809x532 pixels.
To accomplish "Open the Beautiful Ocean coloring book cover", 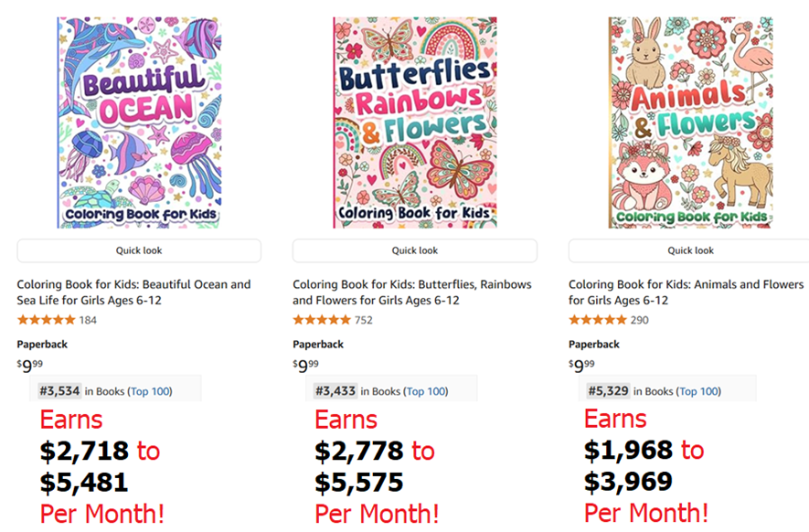I will click(139, 122).
